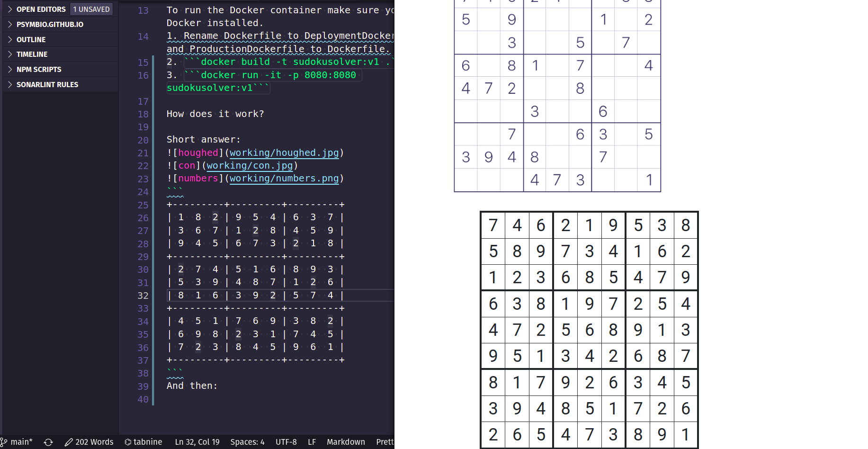
Task: Click the [houghed] alt text on line 21
Action: coord(198,153)
